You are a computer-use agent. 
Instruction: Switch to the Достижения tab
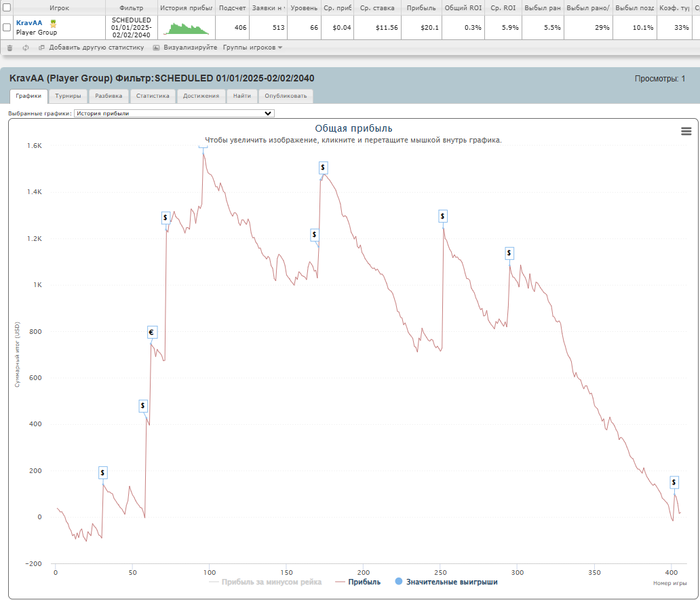point(201,96)
